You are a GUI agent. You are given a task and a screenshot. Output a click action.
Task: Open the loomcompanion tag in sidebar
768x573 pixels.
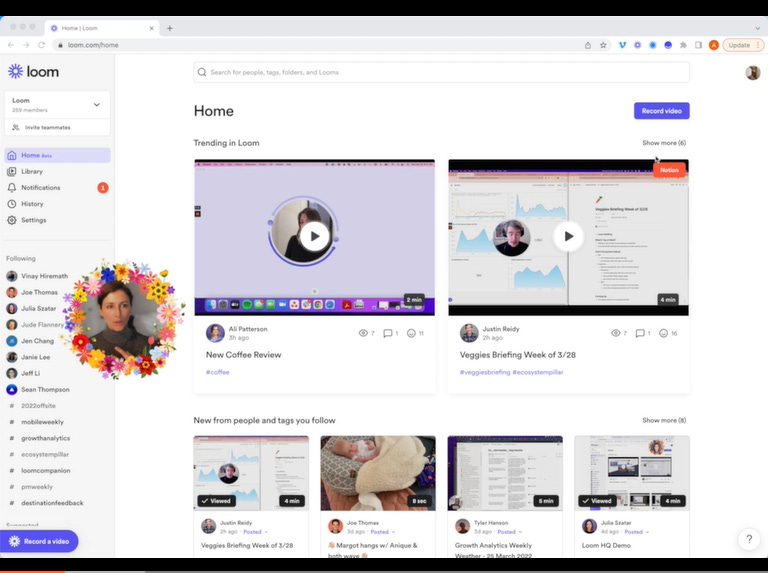[x=46, y=471]
